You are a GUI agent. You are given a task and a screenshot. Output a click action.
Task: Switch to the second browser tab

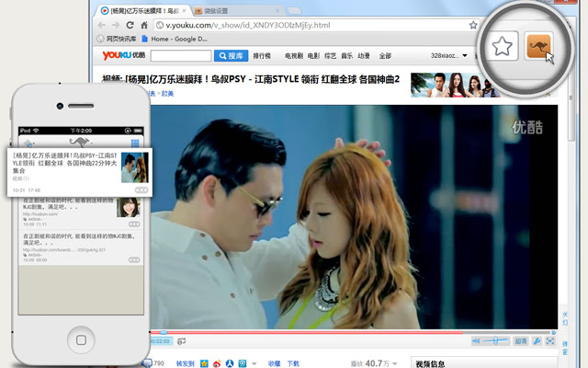click(x=238, y=11)
